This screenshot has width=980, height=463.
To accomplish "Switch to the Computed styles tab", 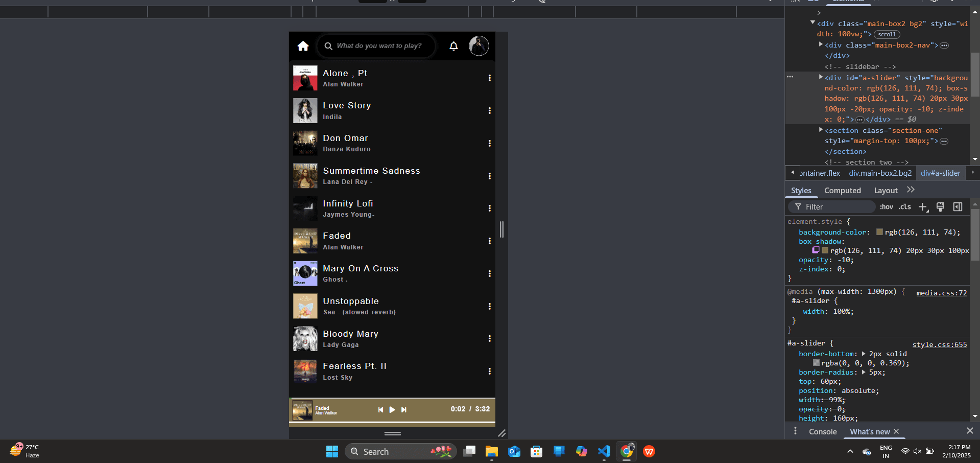I will click(842, 190).
